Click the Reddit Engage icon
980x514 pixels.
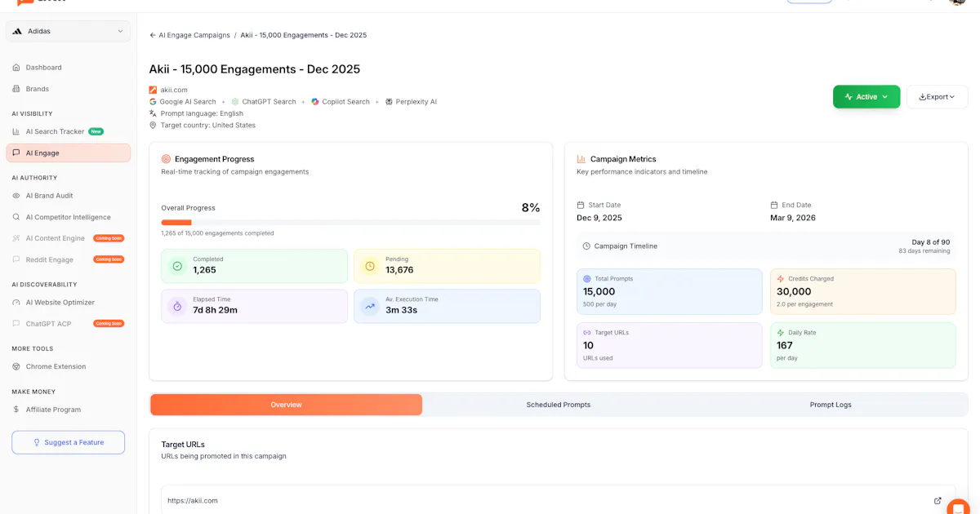tap(16, 259)
